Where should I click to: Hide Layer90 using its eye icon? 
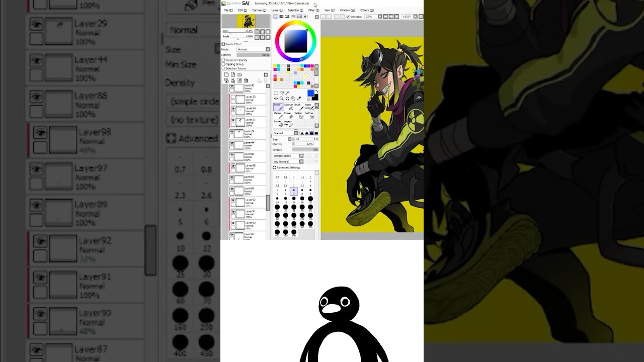[233, 223]
